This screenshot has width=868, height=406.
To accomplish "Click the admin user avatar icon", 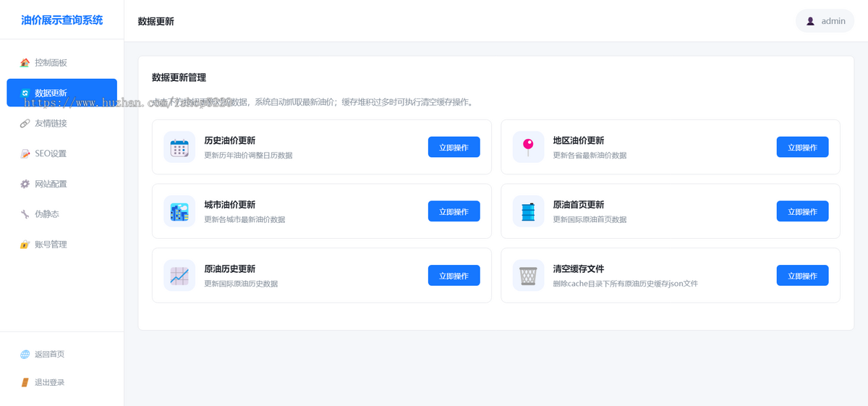I will pyautogui.click(x=810, y=21).
